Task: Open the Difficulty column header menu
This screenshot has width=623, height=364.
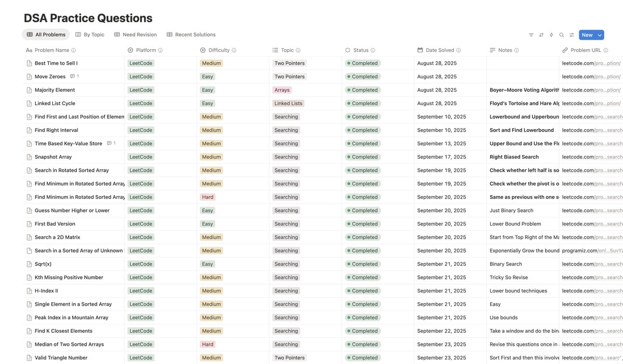Action: click(x=218, y=50)
